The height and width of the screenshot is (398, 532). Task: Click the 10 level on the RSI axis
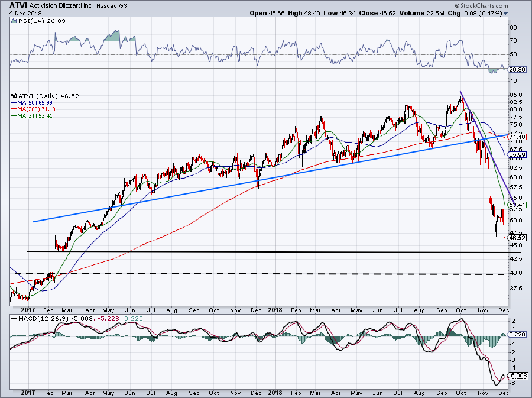[x=514, y=81]
